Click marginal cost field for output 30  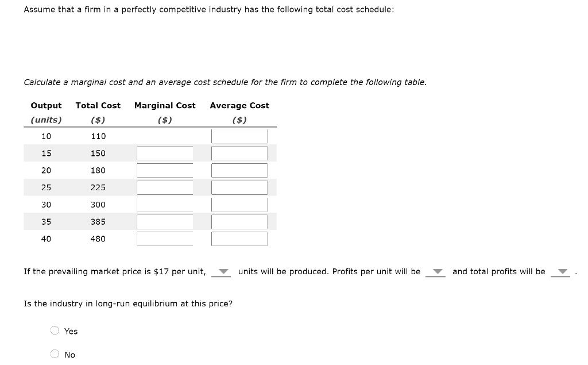pos(165,205)
